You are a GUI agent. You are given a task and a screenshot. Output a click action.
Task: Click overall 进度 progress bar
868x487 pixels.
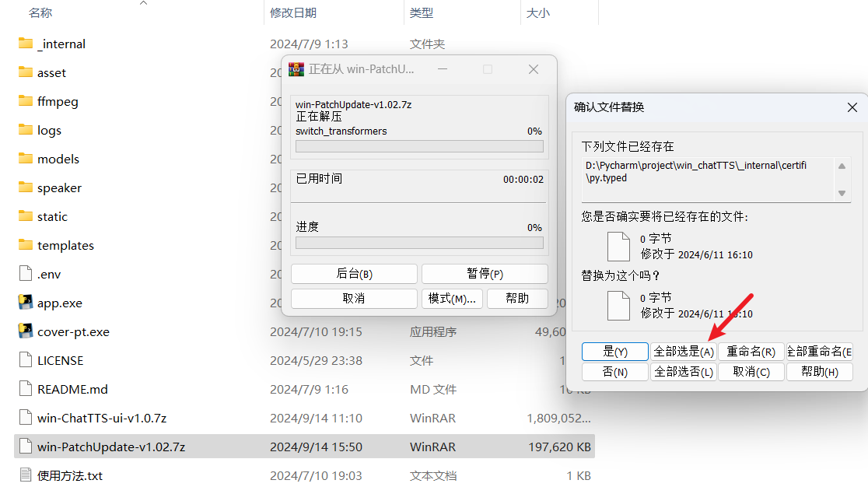[x=419, y=243]
